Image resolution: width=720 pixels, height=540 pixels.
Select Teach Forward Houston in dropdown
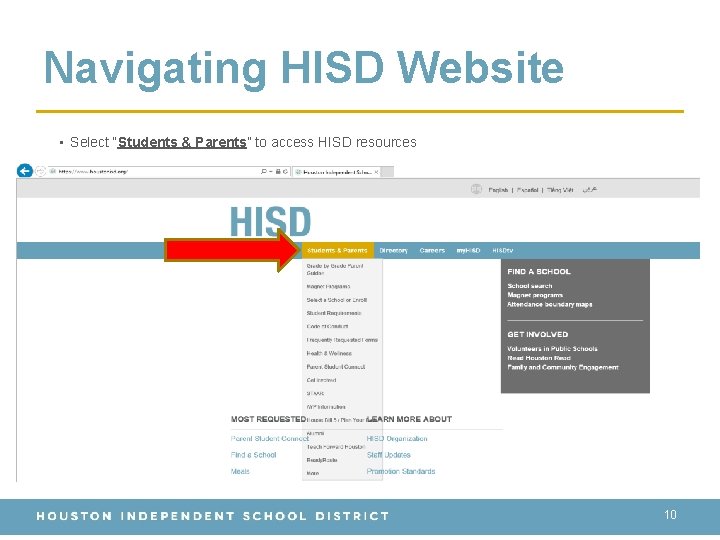[x=336, y=447]
